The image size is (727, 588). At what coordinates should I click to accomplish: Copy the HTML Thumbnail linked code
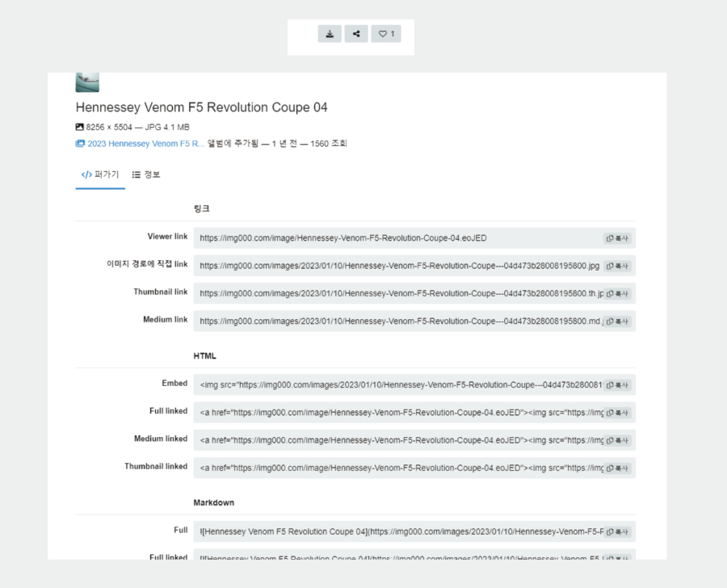tap(617, 468)
